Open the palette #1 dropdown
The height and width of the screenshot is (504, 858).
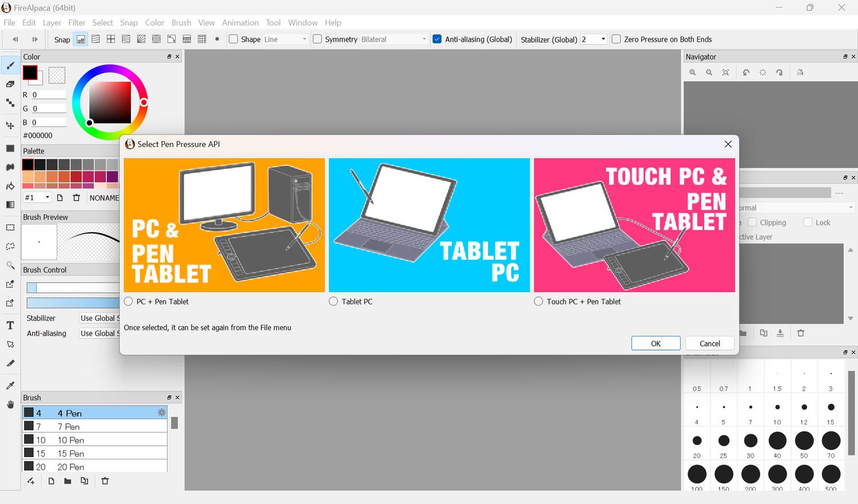click(x=37, y=197)
